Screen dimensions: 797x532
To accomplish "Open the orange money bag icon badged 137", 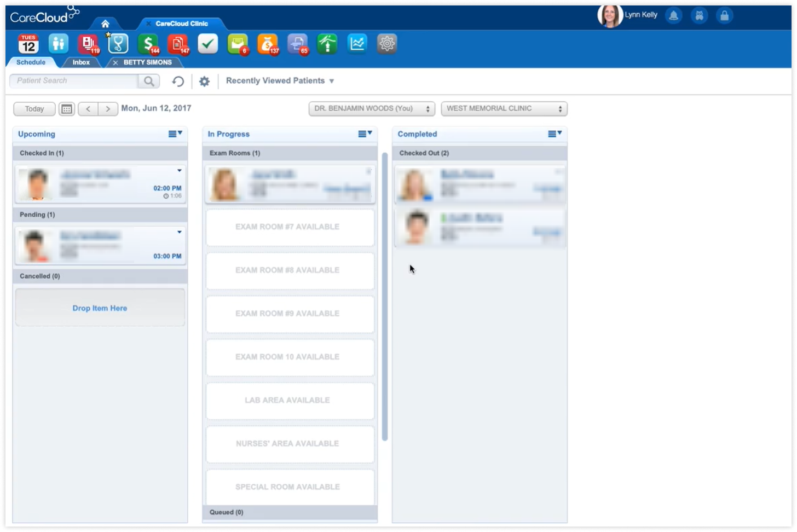I will pyautogui.click(x=268, y=44).
